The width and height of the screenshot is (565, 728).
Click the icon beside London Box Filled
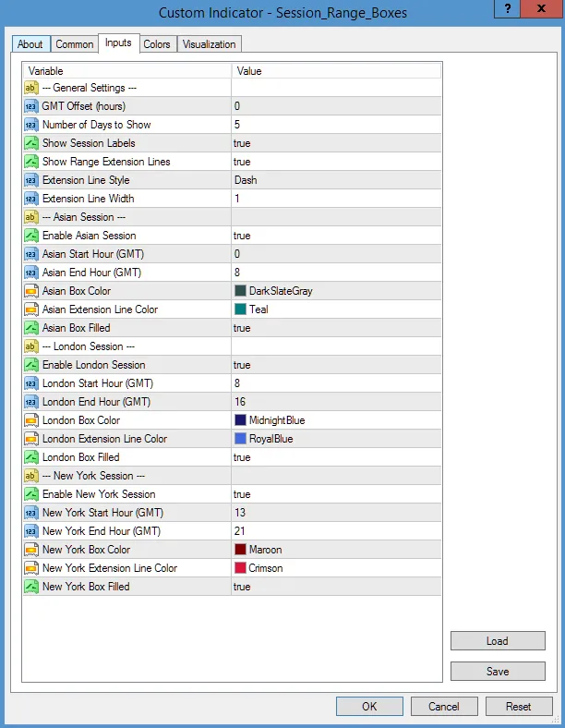(31, 457)
